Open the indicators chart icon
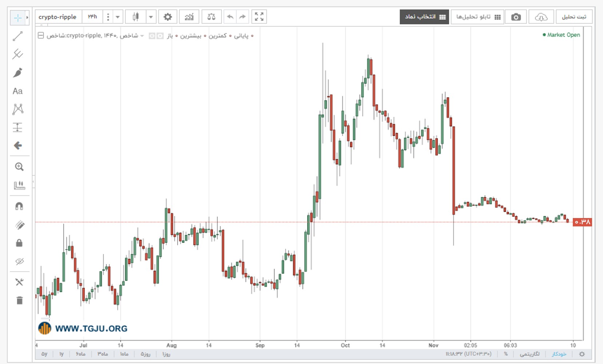This screenshot has height=364, width=603. (x=189, y=17)
